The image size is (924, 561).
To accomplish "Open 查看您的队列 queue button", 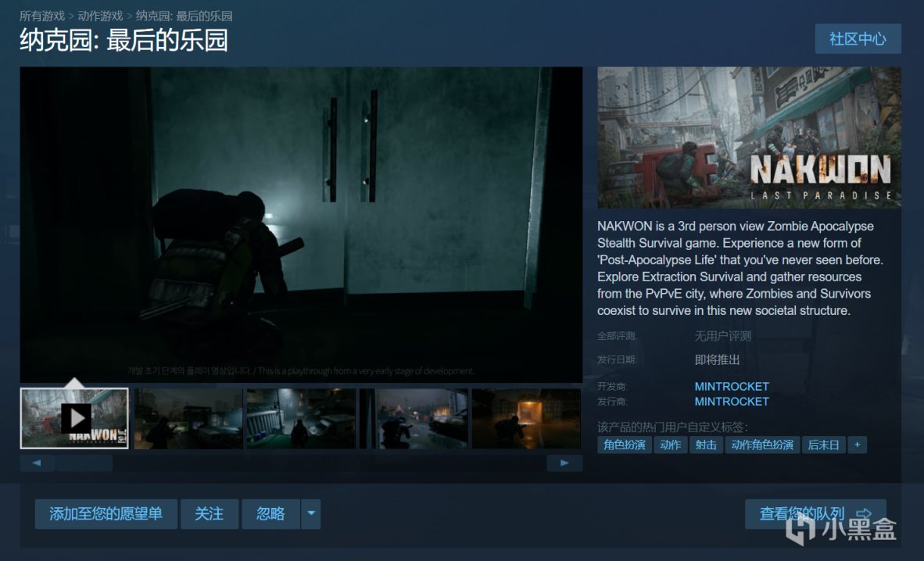I will pyautogui.click(x=815, y=514).
